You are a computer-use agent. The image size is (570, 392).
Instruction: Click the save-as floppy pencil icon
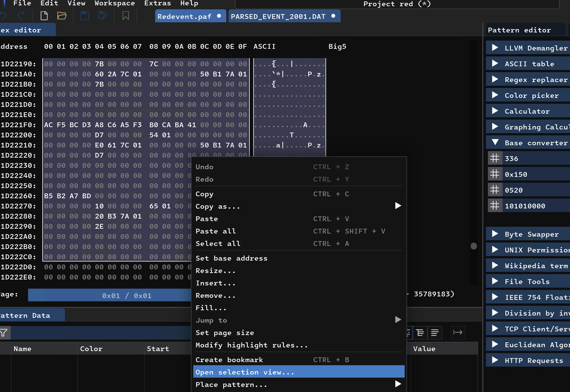point(102,16)
